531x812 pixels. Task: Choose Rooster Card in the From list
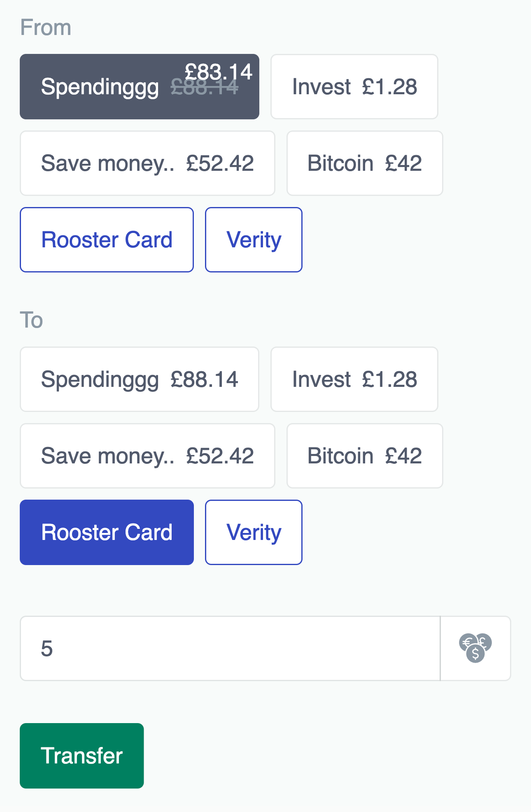(107, 240)
